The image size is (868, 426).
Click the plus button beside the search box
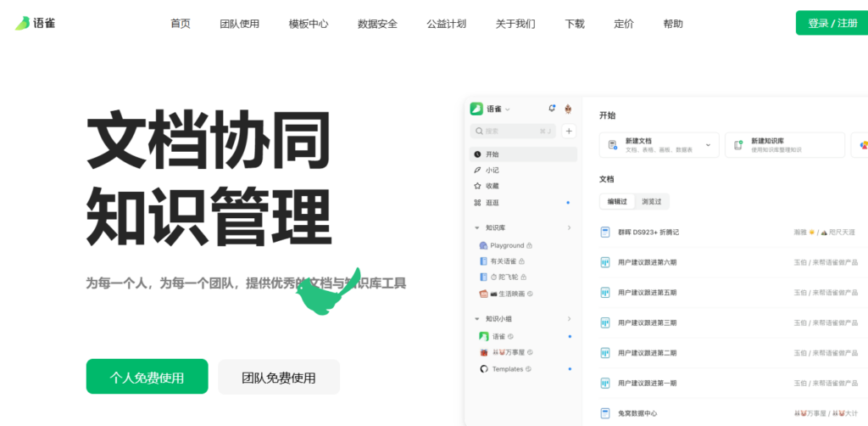(569, 132)
